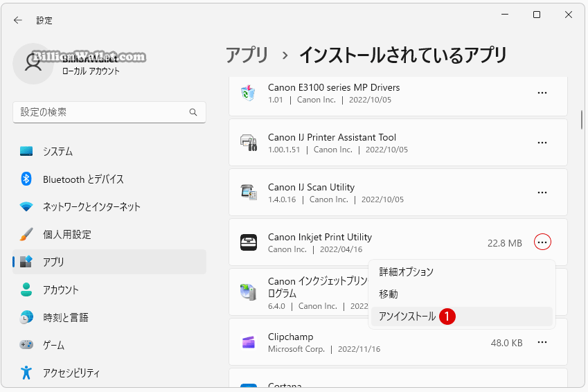This screenshot has width=588, height=392.
Task: Go back with the arrow icon
Action: (17, 20)
